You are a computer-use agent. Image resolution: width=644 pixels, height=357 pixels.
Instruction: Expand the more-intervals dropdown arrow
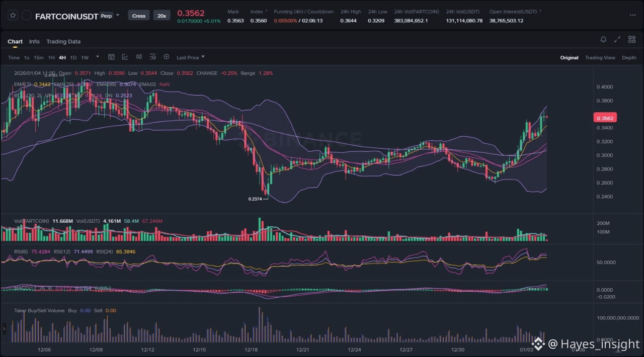98,57
